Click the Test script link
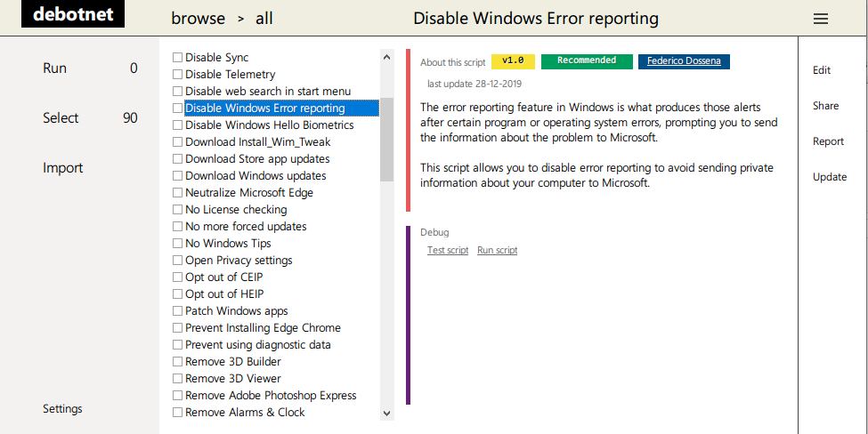Image resolution: width=868 pixels, height=434 pixels. click(x=448, y=251)
